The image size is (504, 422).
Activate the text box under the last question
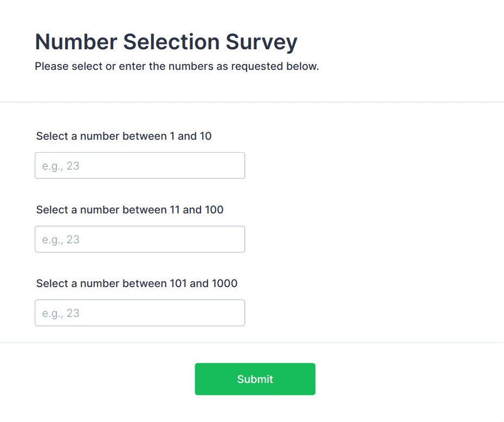click(140, 313)
